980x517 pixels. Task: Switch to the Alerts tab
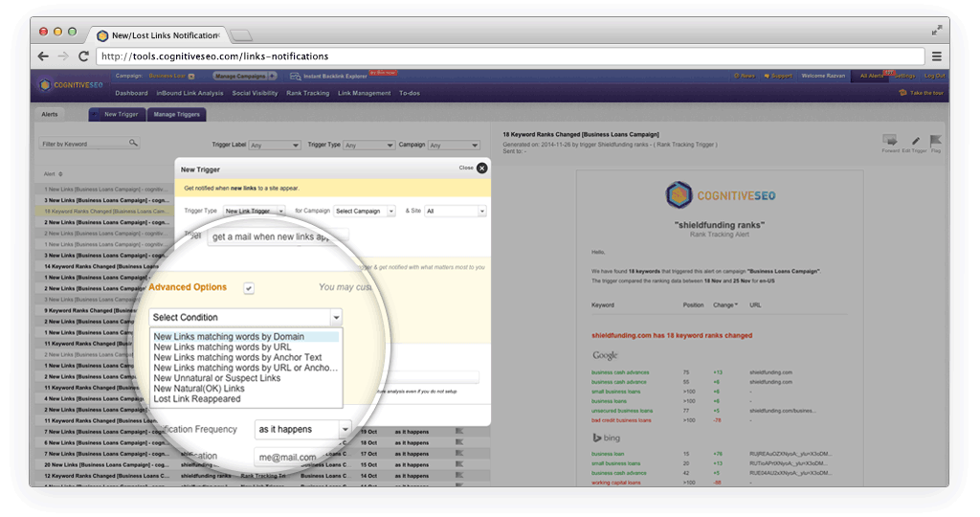[x=50, y=114]
